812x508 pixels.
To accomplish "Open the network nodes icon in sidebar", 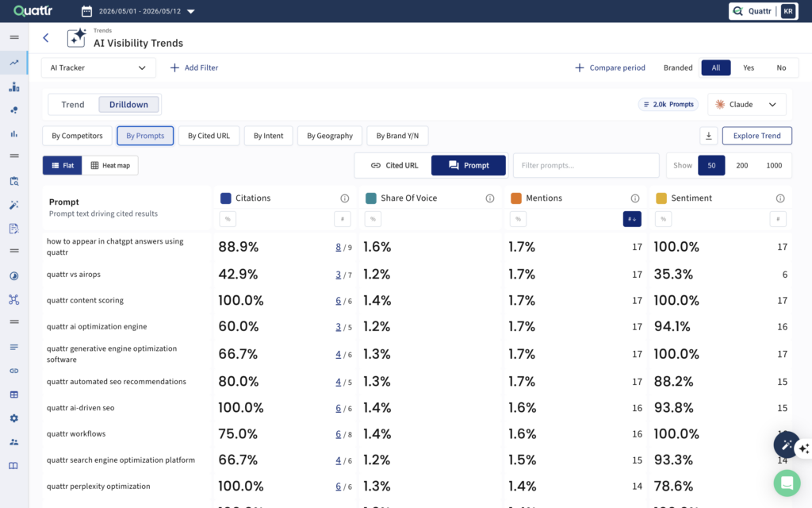I will [x=14, y=299].
